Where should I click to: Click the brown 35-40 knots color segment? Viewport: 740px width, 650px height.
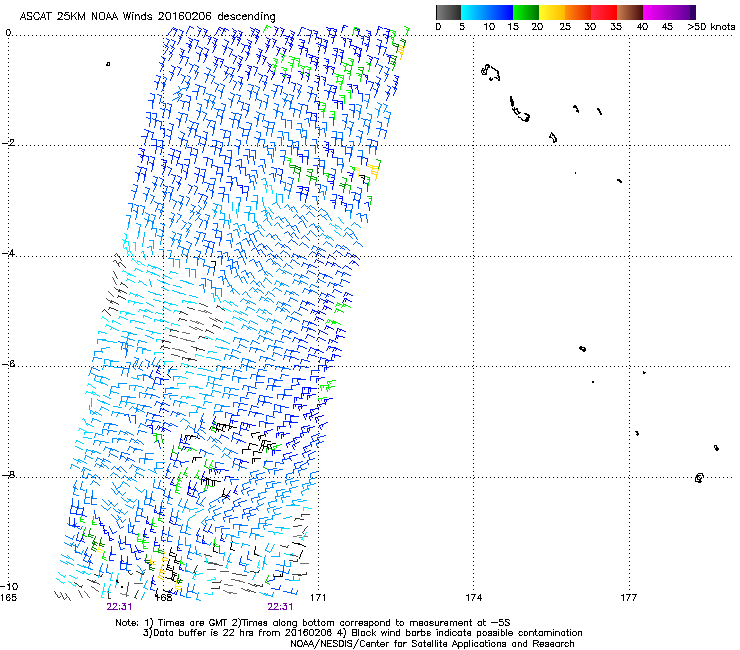click(x=630, y=12)
